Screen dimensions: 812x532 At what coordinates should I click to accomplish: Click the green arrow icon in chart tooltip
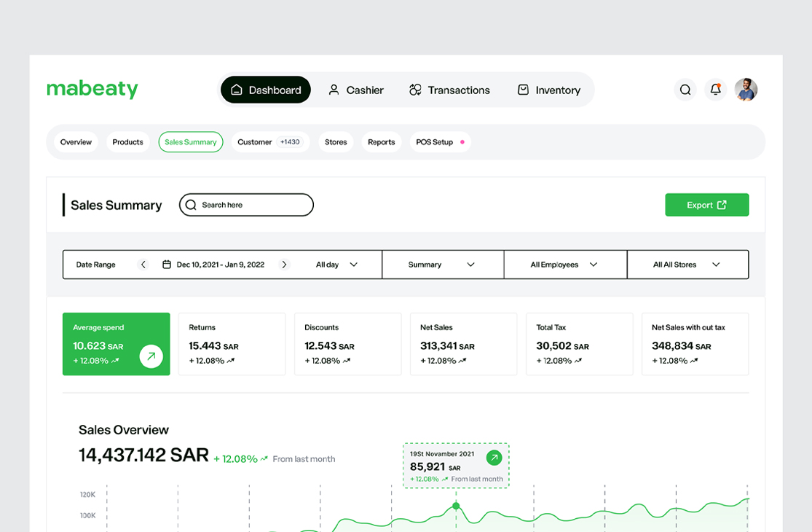coord(494,458)
